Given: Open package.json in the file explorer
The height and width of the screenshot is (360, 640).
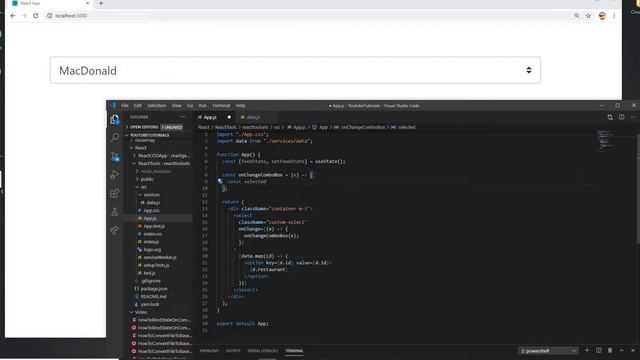Looking at the screenshot, I should (x=154, y=289).
